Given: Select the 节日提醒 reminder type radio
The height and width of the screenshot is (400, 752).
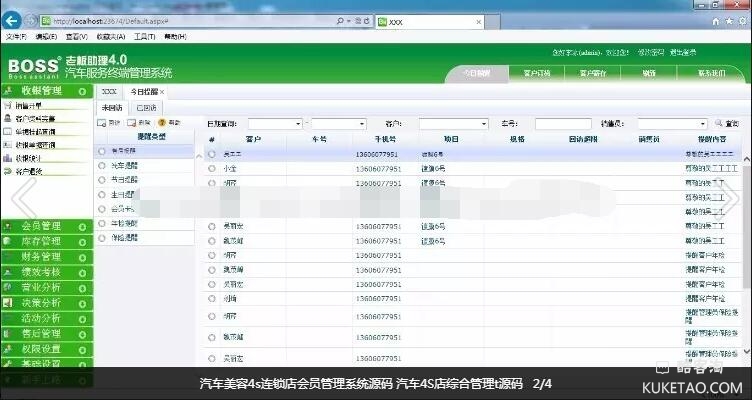Looking at the screenshot, I should pyautogui.click(x=101, y=180).
